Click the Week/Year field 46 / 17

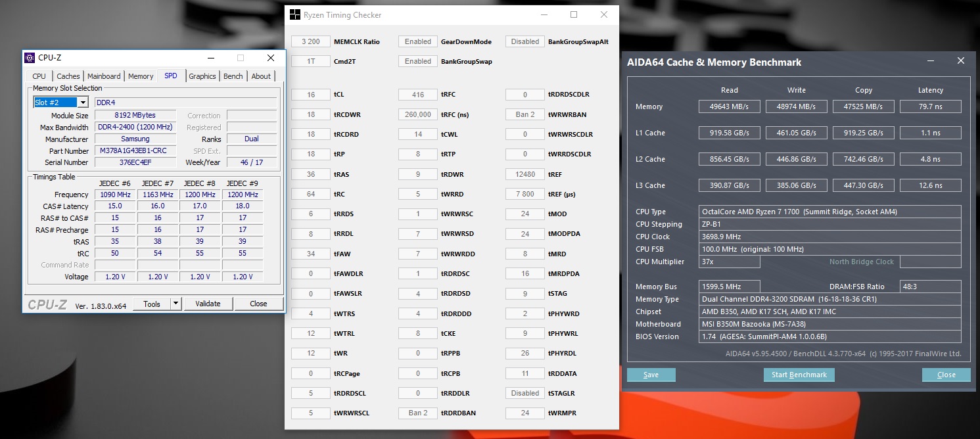[252, 162]
